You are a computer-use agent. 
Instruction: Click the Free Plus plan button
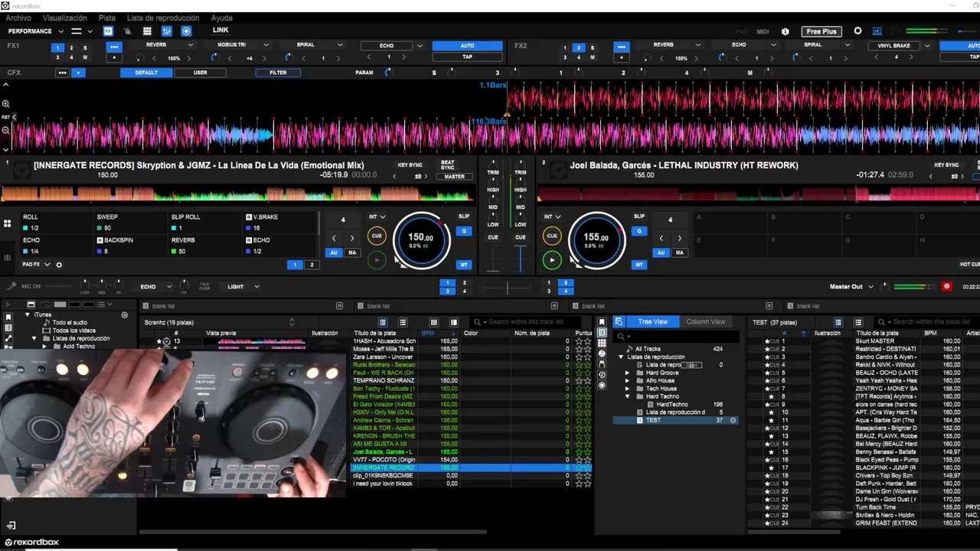point(822,31)
